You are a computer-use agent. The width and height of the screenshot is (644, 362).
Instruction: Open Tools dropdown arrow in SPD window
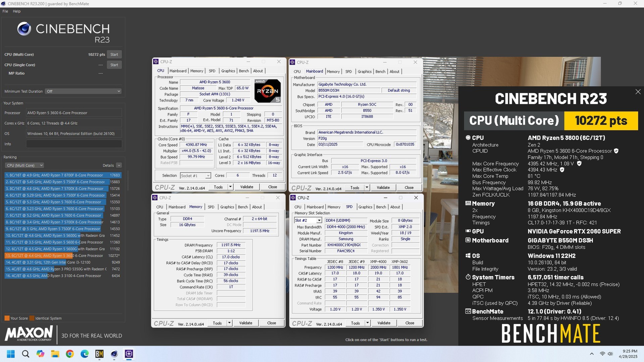coord(367,323)
